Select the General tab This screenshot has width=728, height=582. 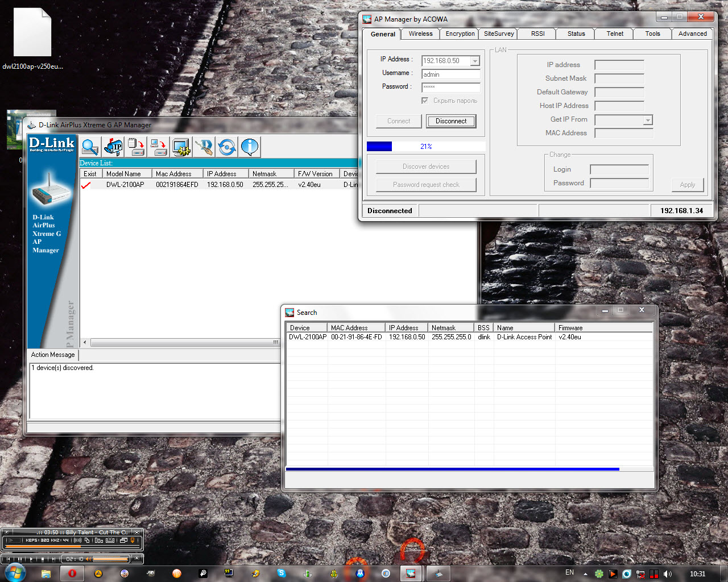pos(383,34)
